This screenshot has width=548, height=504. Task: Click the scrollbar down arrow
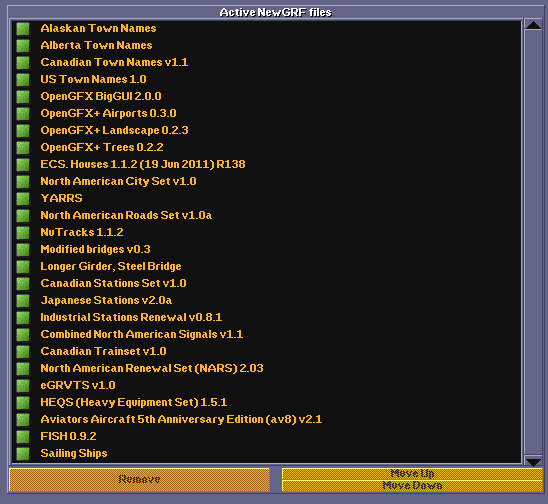coord(533,462)
